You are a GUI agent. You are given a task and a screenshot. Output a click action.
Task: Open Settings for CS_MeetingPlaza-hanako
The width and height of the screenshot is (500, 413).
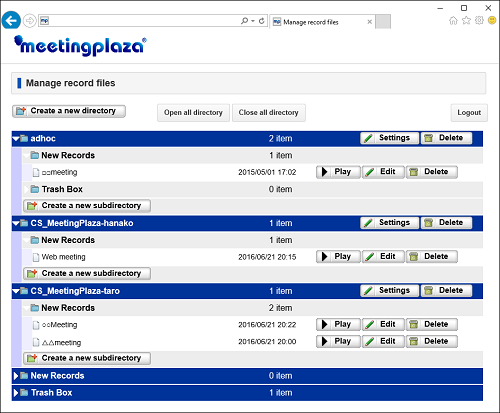click(389, 223)
